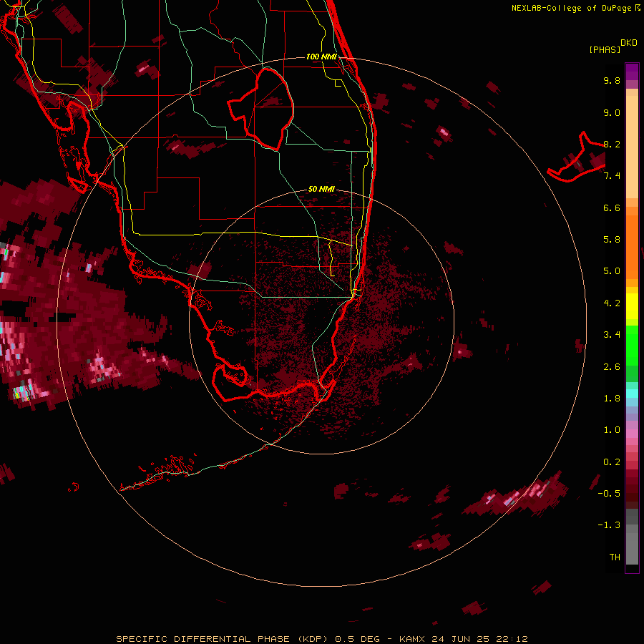Click the DKD product label
644x644 pixels.
629,43
